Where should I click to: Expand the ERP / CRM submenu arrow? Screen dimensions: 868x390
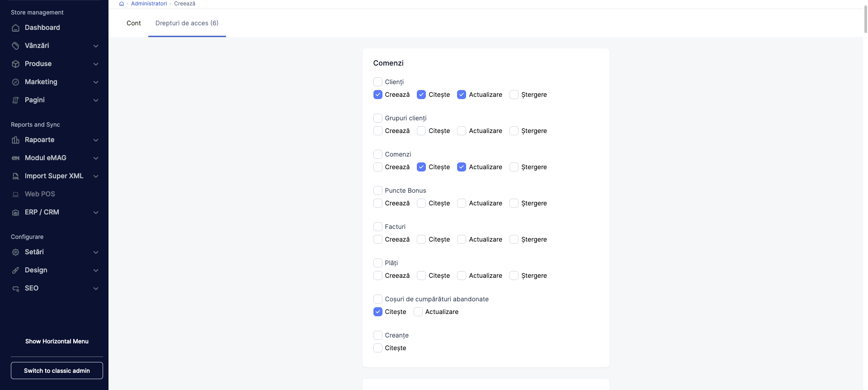(x=96, y=212)
